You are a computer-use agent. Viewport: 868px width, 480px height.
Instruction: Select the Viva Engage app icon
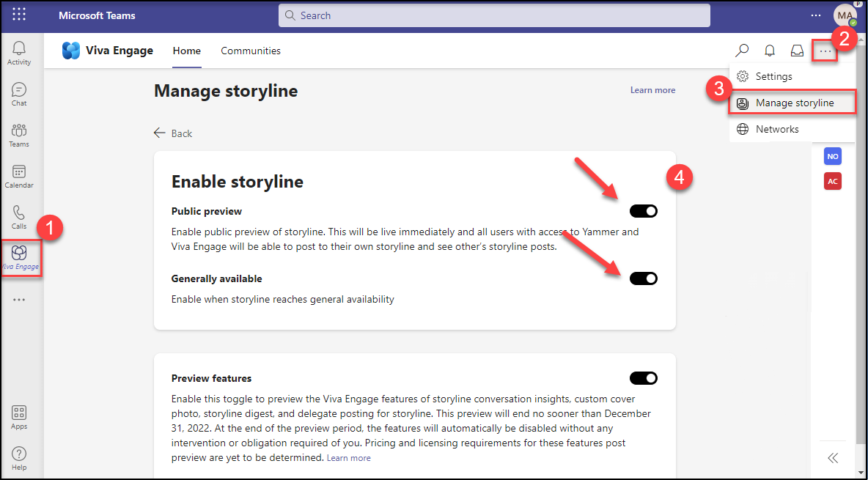click(20, 257)
